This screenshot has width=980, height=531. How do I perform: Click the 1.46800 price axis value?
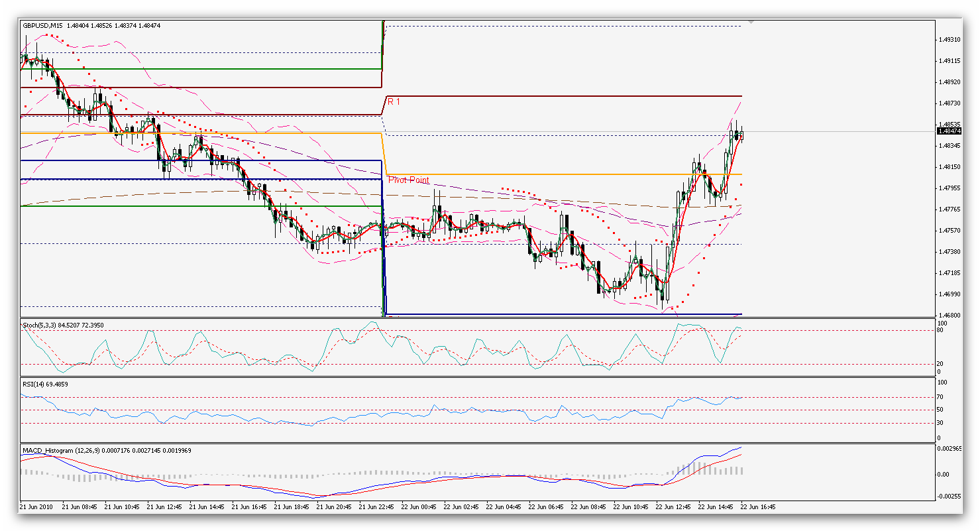[948, 315]
